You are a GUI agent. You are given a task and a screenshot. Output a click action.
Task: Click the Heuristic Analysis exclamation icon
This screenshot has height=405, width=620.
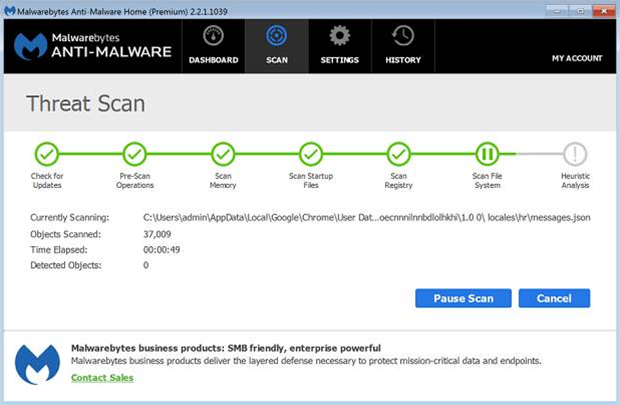[x=575, y=154]
